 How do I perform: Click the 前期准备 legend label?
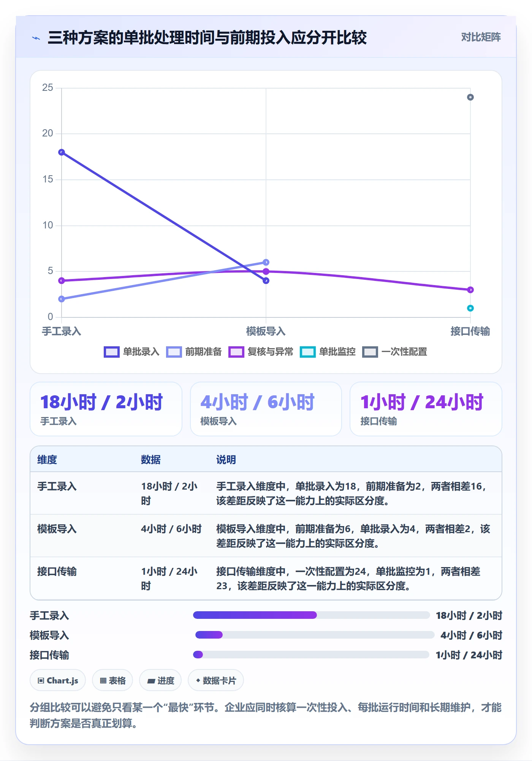pos(204,352)
